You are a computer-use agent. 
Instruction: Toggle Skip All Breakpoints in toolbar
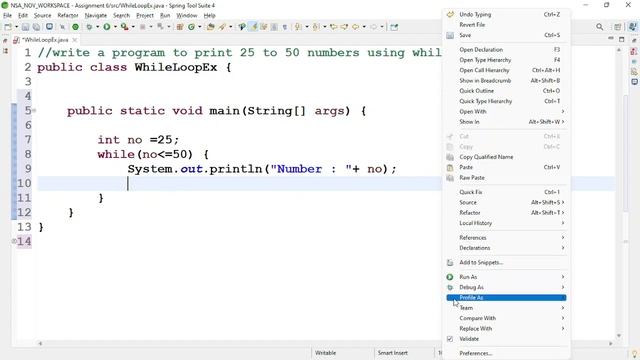point(62,27)
